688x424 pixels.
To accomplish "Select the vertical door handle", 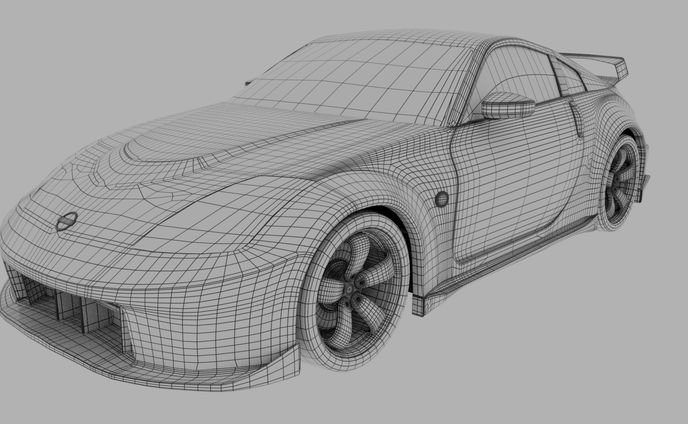I will click(578, 122).
